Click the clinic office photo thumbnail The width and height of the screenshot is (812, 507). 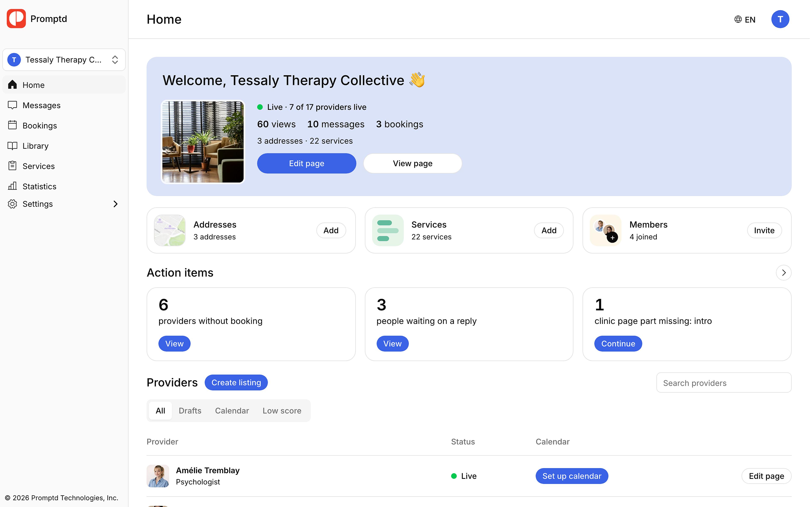pos(203,142)
